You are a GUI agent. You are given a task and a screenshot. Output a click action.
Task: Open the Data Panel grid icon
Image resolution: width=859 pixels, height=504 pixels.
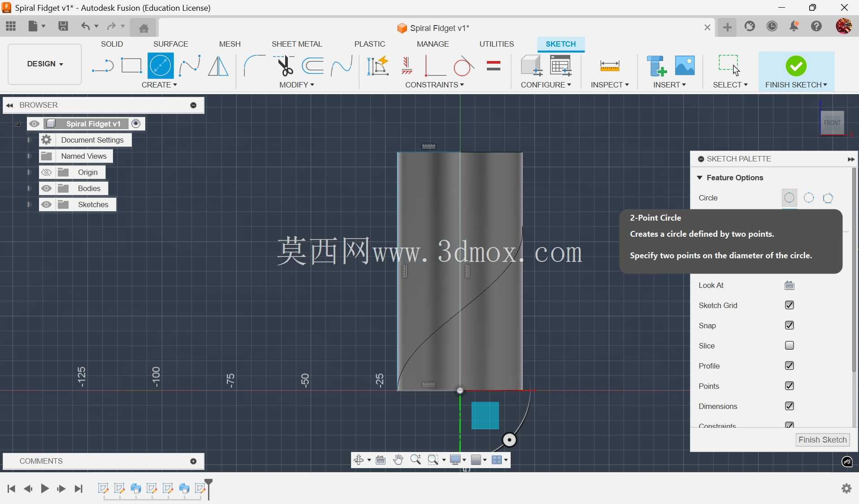11,26
